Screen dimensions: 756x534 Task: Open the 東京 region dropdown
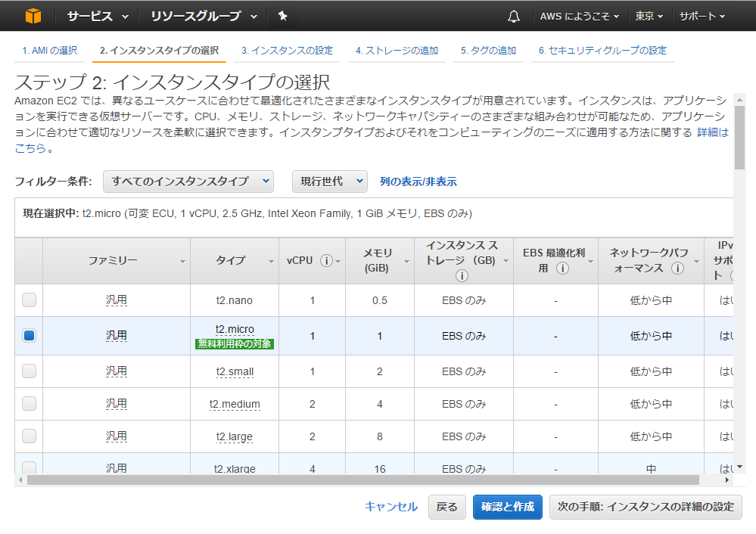649,17
